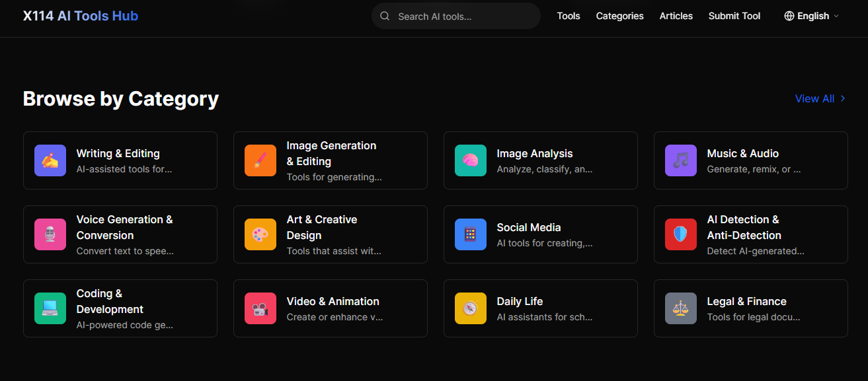Open the Art & Creative Design title
The width and height of the screenshot is (868, 381).
321,227
